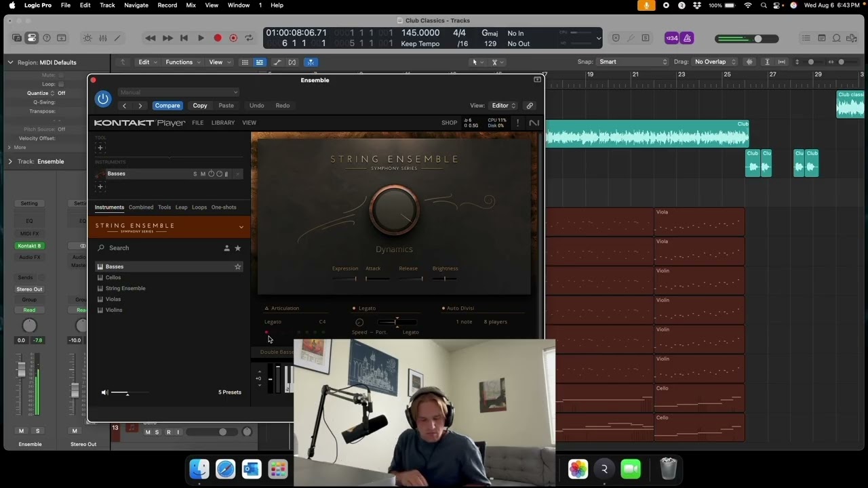Go to beginning of the project
868x488 pixels.
click(184, 38)
